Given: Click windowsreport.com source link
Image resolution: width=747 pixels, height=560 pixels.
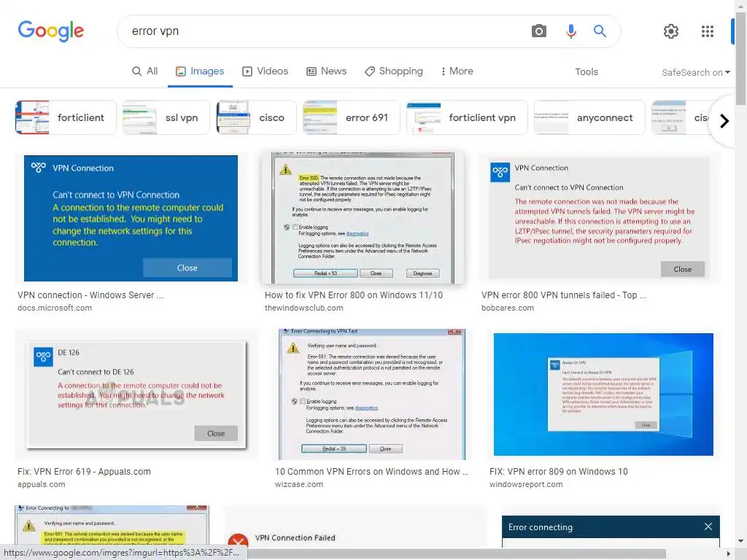Looking at the screenshot, I should [526, 484].
